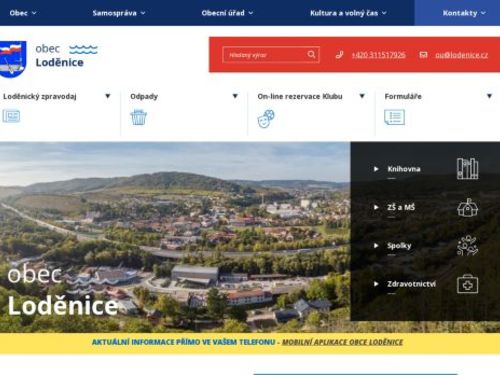The height and width of the screenshot is (375, 500).
Task: Expand chevron next to Samospráva
Action: [143, 13]
